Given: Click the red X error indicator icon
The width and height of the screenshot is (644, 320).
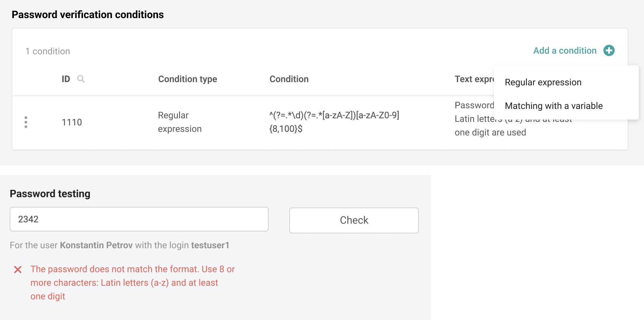Looking at the screenshot, I should coord(18,269).
